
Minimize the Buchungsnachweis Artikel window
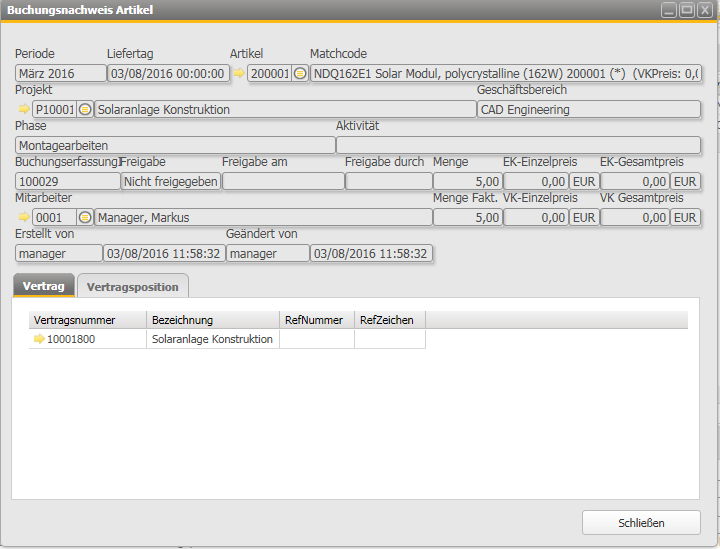click(x=669, y=10)
